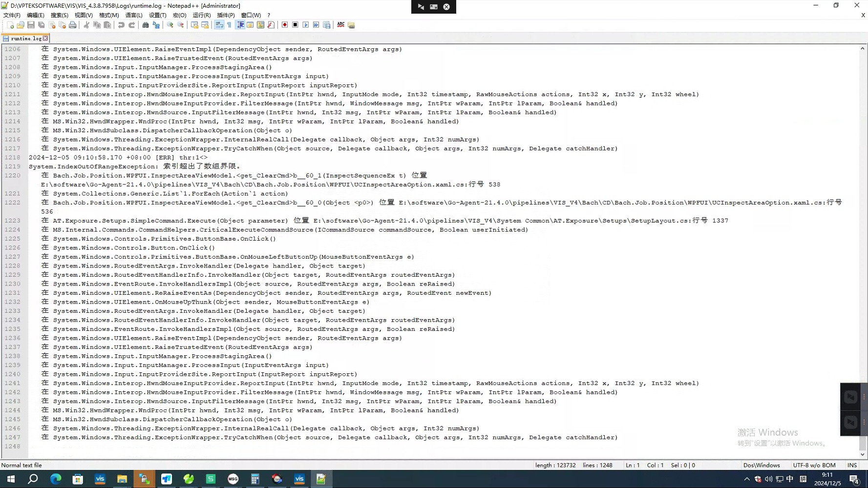Image resolution: width=868 pixels, height=488 pixels.
Task: Open 窗口(W) menu
Action: tap(251, 15)
